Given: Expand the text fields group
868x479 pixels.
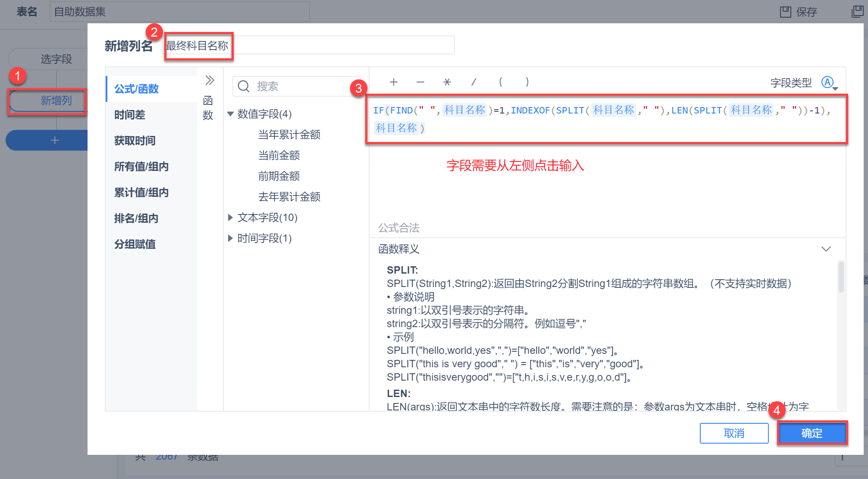Looking at the screenshot, I should (x=230, y=217).
